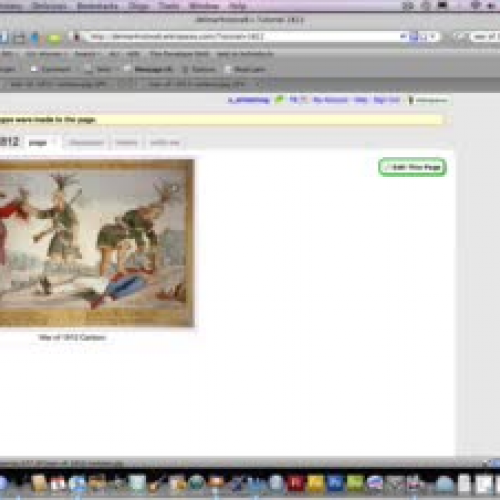Open the My Account link
500x500 pixels.
[330, 100]
